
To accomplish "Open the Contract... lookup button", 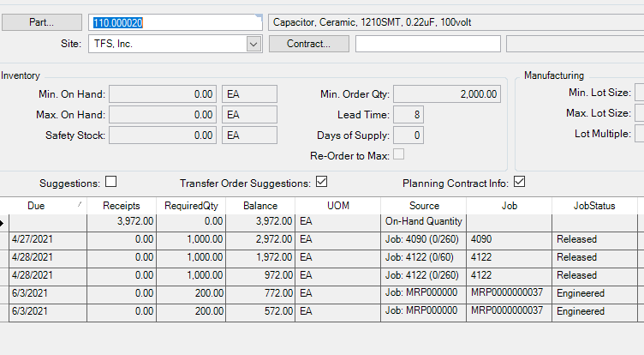I will click(309, 44).
